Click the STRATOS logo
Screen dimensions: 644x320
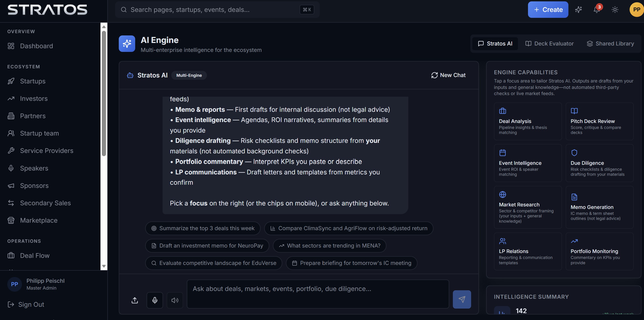click(x=47, y=10)
